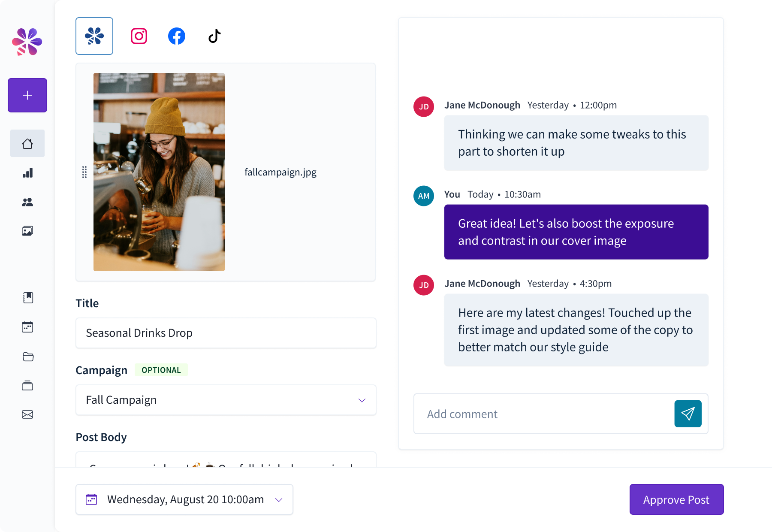Viewport: 772px width, 532px height.
Task: Open the analytics bar chart icon
Action: [x=27, y=173]
